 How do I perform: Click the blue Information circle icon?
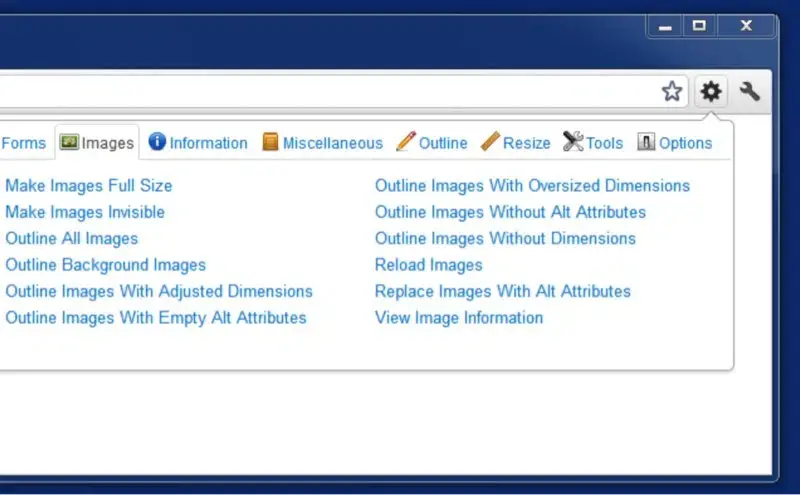(x=157, y=141)
